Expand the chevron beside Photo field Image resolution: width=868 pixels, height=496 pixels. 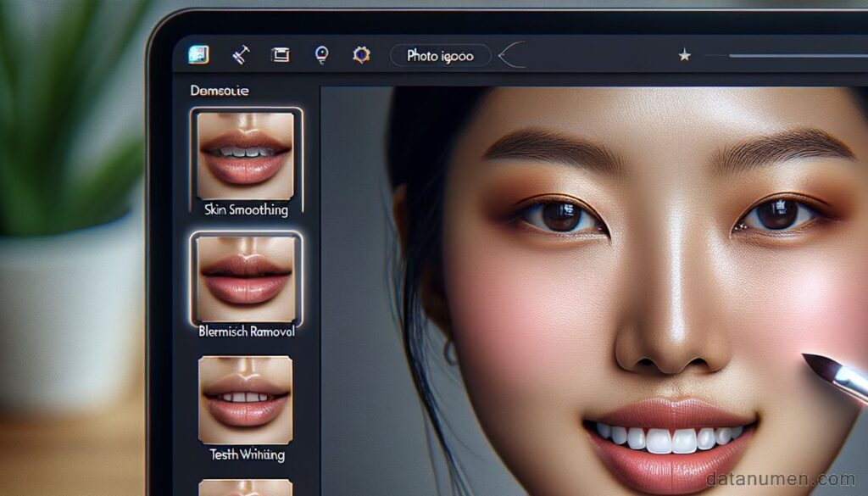511,55
